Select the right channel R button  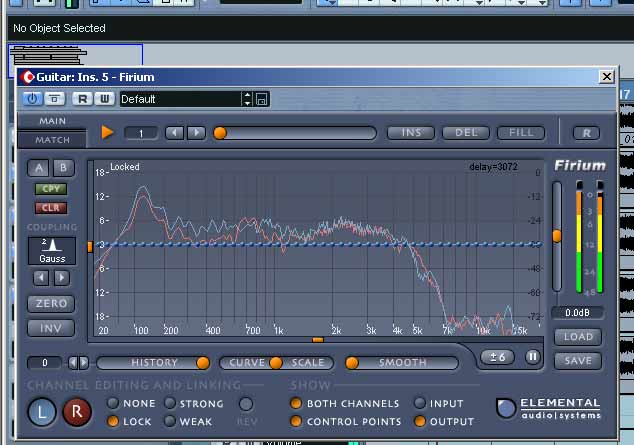click(x=77, y=412)
